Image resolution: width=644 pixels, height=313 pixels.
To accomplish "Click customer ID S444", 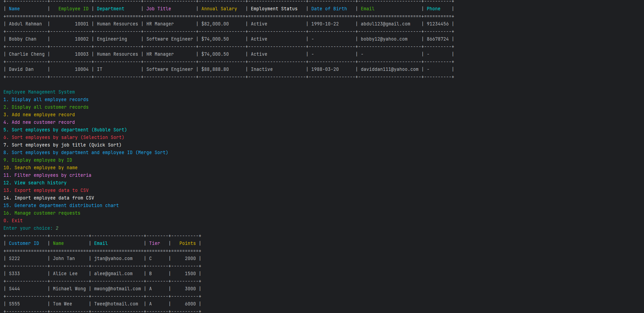I will pos(14,289).
